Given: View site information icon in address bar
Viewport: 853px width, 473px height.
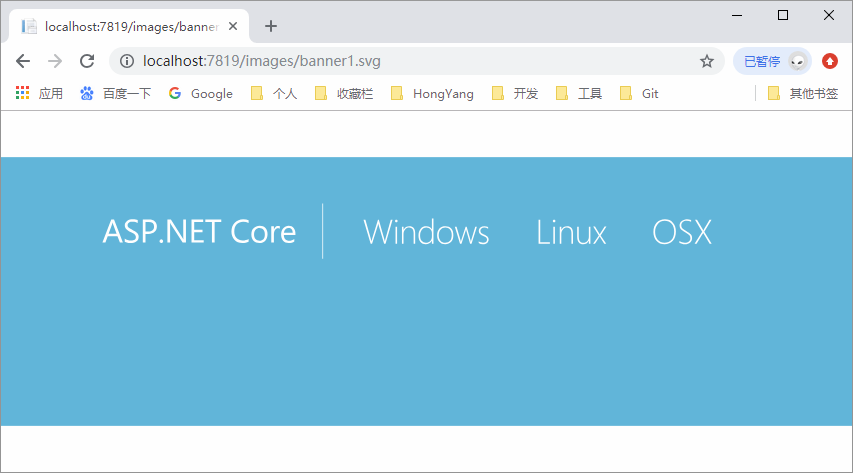Looking at the screenshot, I should (127, 61).
